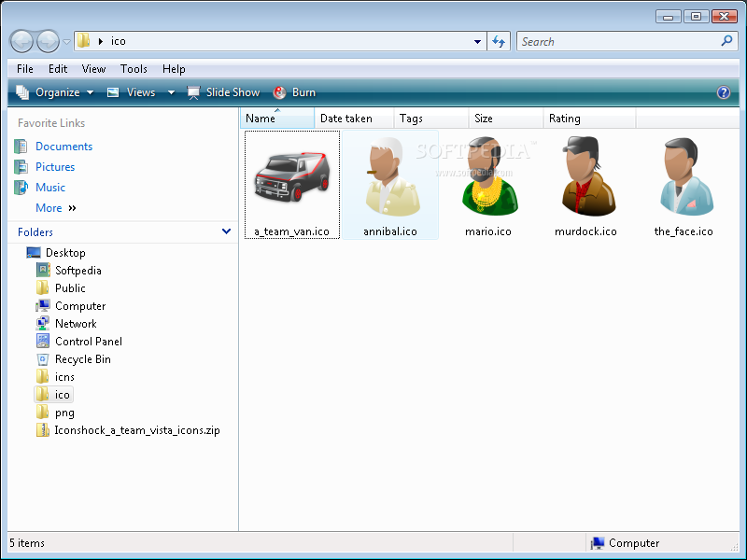Viewport: 747px width, 560px height.
Task: Click the Burn toolbar button
Action: [x=294, y=92]
